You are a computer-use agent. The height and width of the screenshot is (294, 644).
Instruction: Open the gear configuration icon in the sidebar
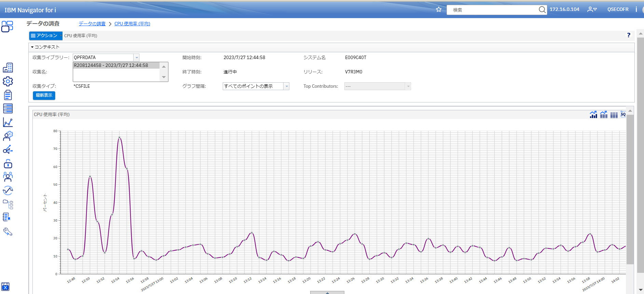coord(8,81)
